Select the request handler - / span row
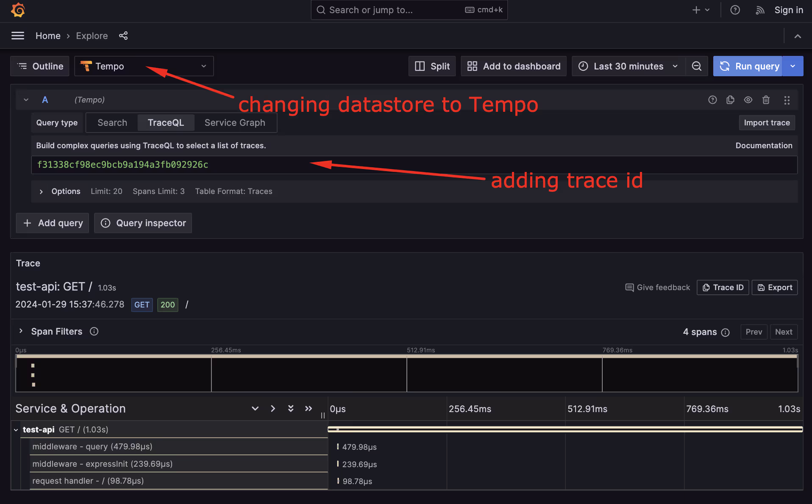The width and height of the screenshot is (812, 504). click(178, 481)
